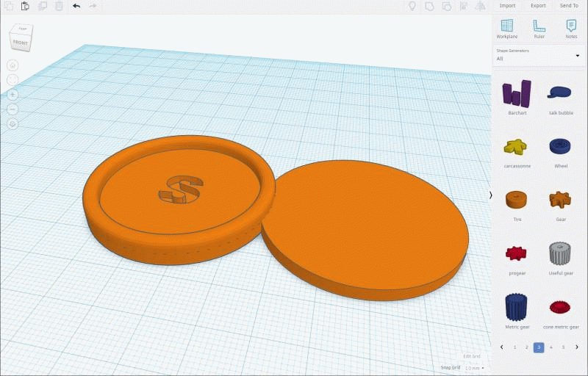
Task: Click the Fit all in view icon
Action: (12, 80)
